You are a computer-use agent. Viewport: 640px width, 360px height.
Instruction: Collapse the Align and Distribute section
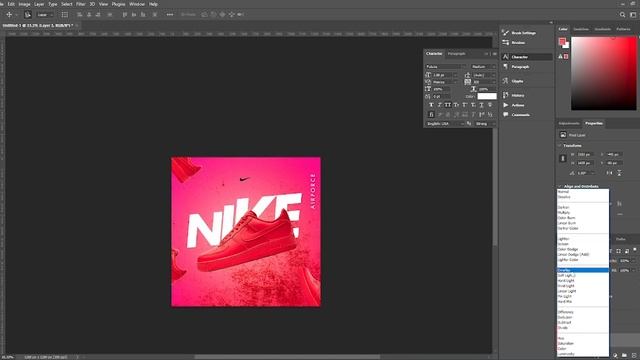click(x=560, y=186)
